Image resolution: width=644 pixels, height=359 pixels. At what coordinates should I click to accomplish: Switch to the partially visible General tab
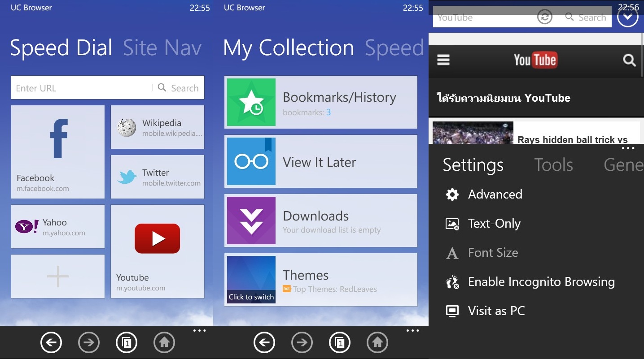click(624, 165)
